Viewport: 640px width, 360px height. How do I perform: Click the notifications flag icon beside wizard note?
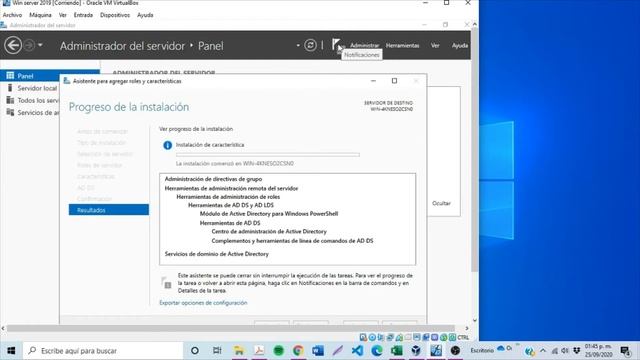click(166, 283)
